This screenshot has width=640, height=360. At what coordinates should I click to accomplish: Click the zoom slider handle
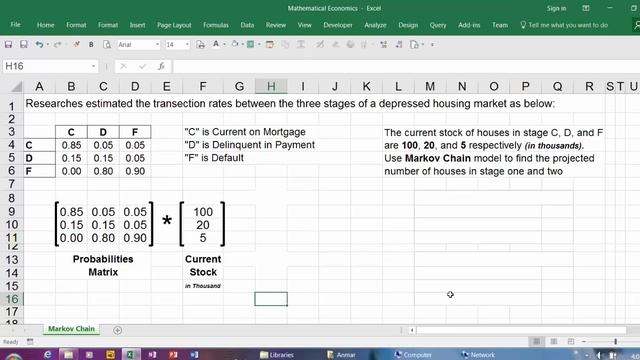(616, 341)
